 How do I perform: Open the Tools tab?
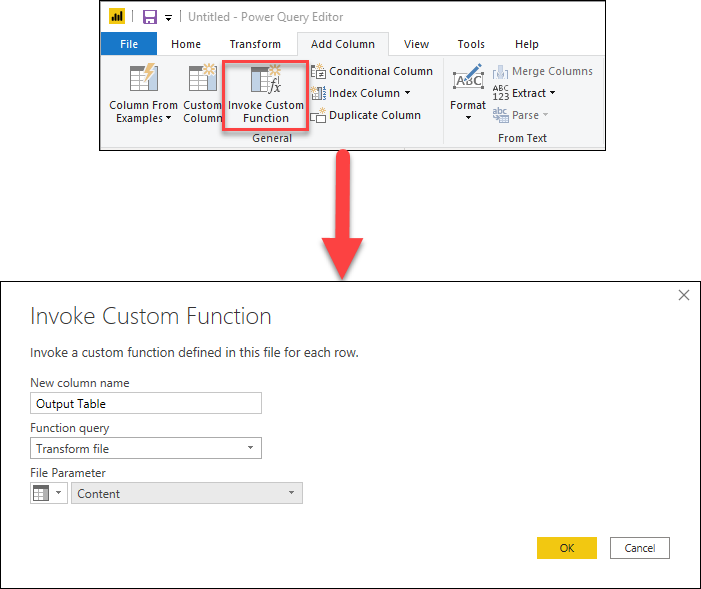[471, 44]
